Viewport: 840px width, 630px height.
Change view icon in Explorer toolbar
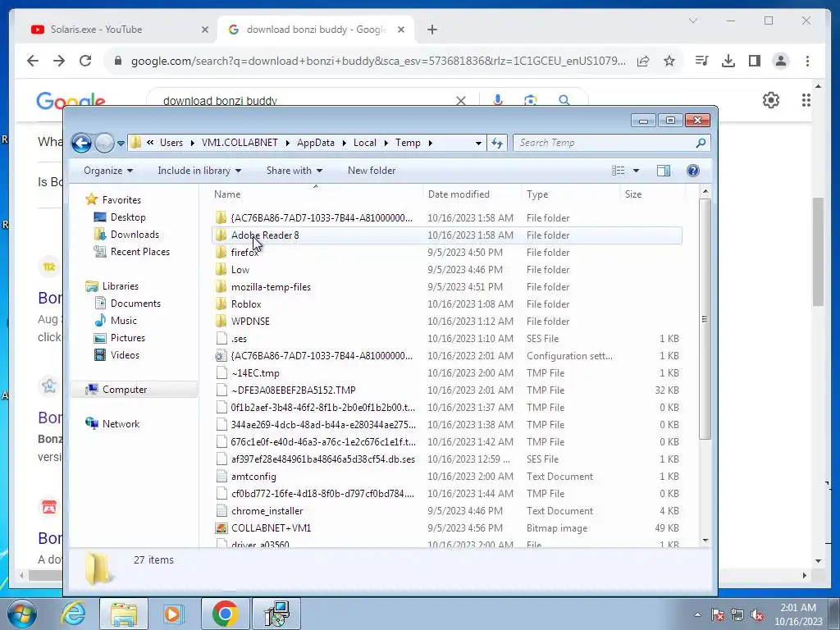(619, 171)
